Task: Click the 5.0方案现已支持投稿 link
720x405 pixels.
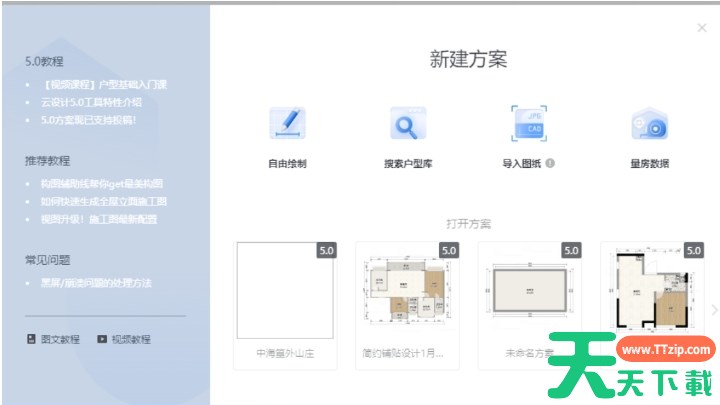Action: [x=88, y=120]
